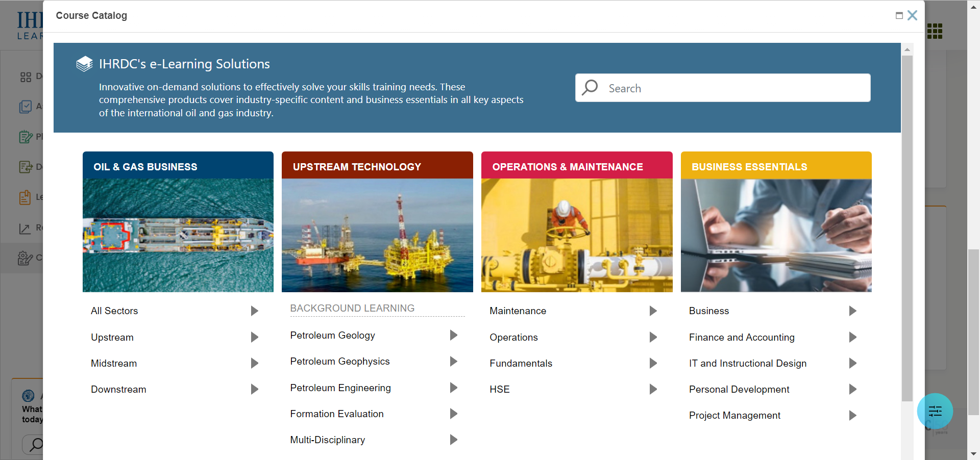Select the HSE link
Image resolution: width=980 pixels, height=460 pixels.
500,389
